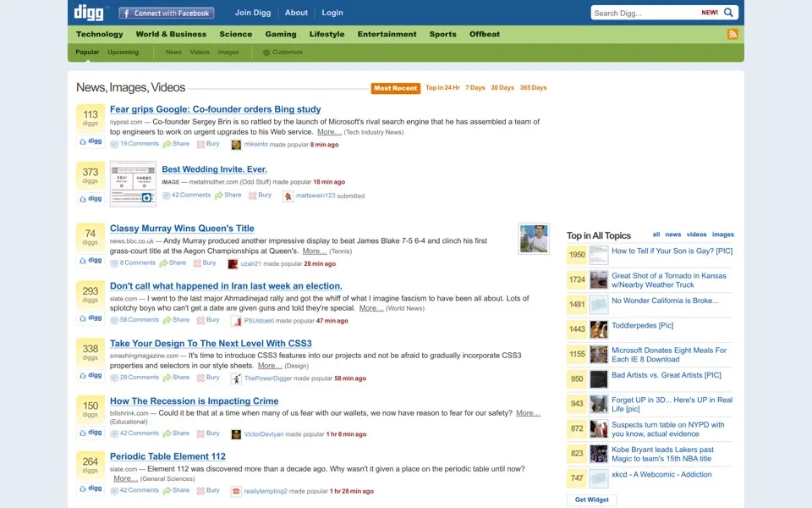Open the Technology topic
The image size is (812, 508).
[x=100, y=34]
